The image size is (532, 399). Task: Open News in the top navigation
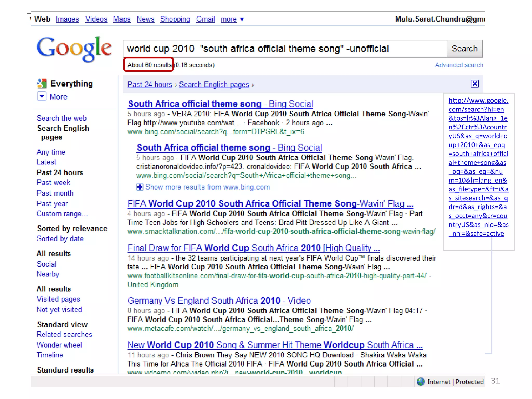(145, 19)
